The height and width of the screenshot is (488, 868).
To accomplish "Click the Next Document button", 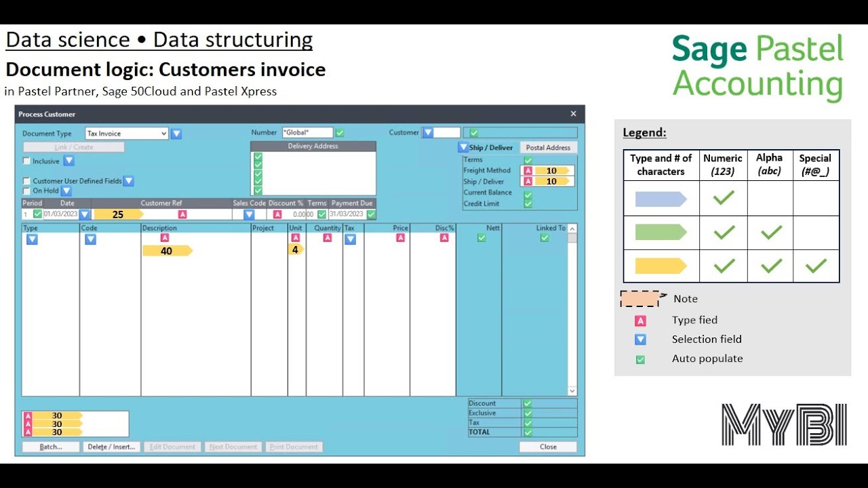I will click(x=233, y=447).
